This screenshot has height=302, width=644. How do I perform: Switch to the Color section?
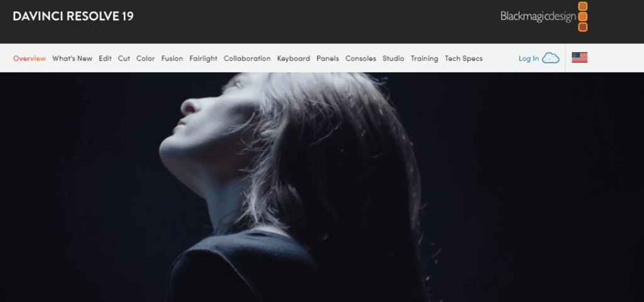145,59
